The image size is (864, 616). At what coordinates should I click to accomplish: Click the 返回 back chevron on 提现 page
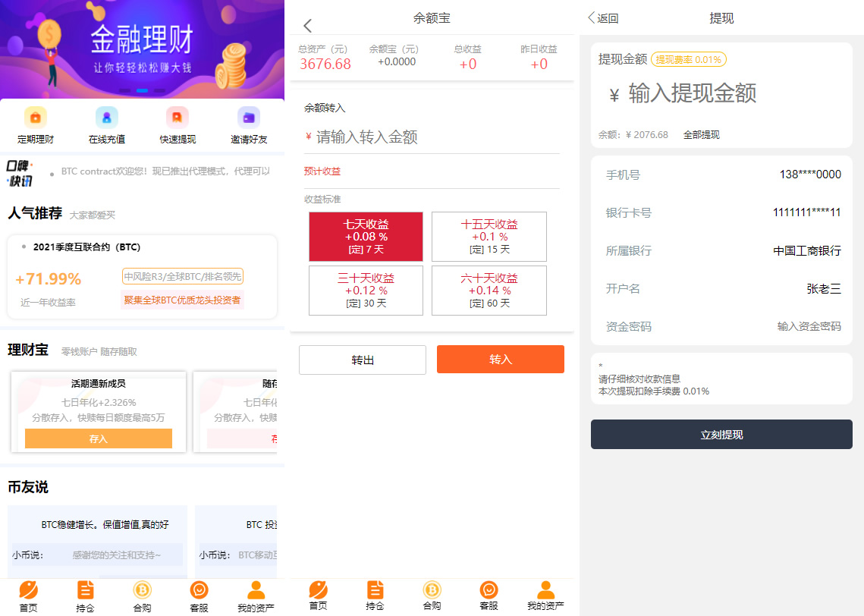click(x=592, y=18)
